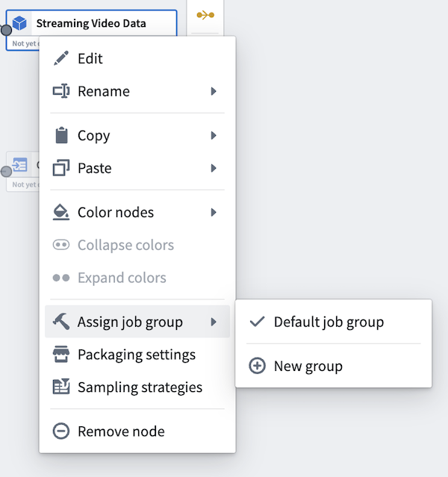Click the Not yet status under Streaming Video Data
The width and height of the screenshot is (448, 477).
25,43
